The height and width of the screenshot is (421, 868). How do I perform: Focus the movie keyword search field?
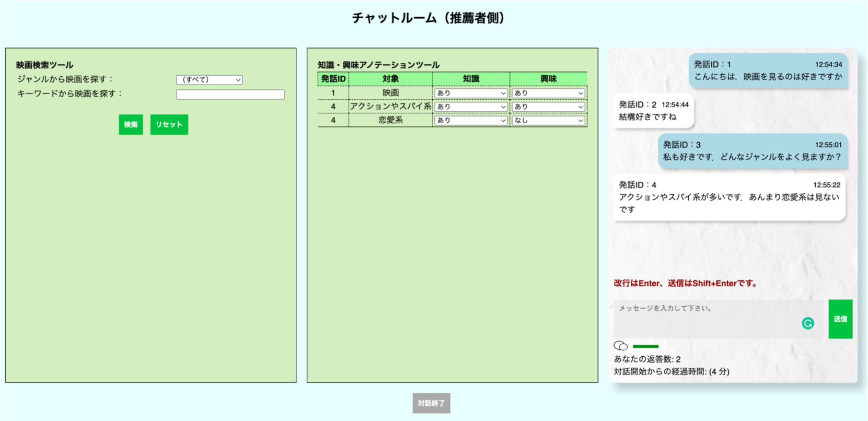click(230, 95)
